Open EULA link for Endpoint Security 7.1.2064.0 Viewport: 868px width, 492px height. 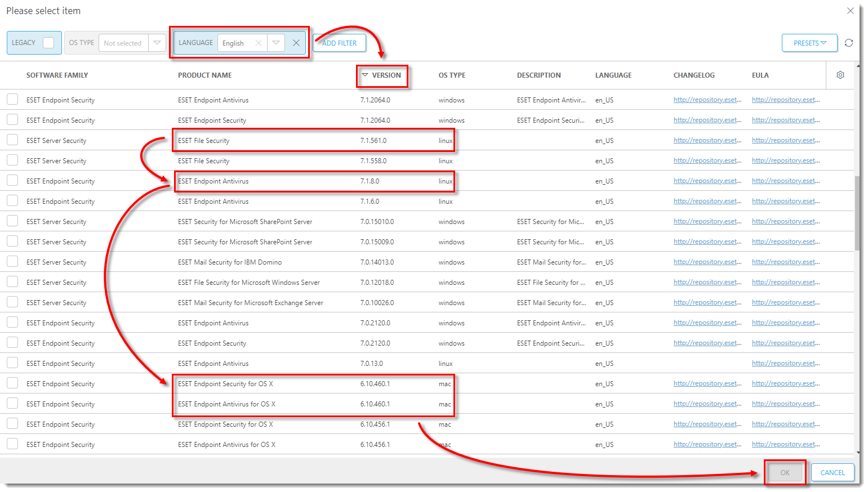click(786, 120)
